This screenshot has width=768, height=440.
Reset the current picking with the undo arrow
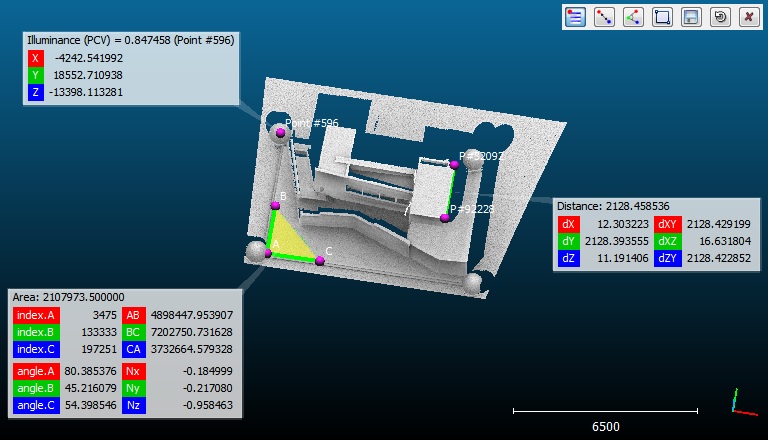[x=720, y=17]
